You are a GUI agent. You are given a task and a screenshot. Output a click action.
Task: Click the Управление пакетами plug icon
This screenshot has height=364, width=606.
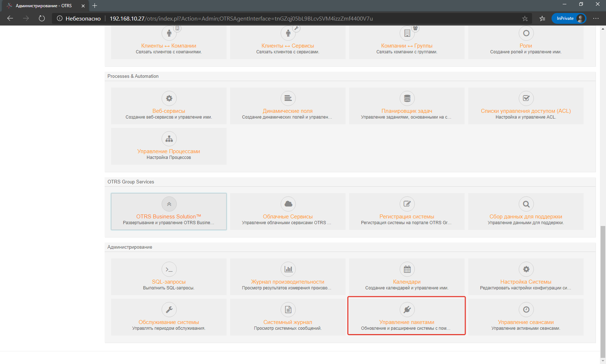pos(407,310)
